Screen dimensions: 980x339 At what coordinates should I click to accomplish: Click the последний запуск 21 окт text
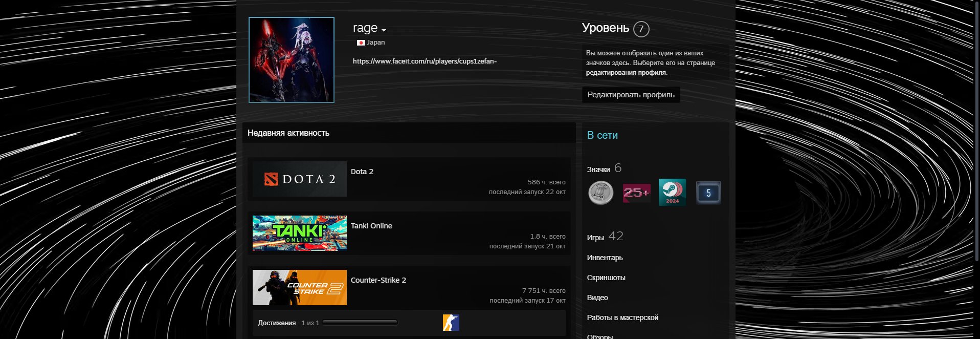tap(527, 246)
